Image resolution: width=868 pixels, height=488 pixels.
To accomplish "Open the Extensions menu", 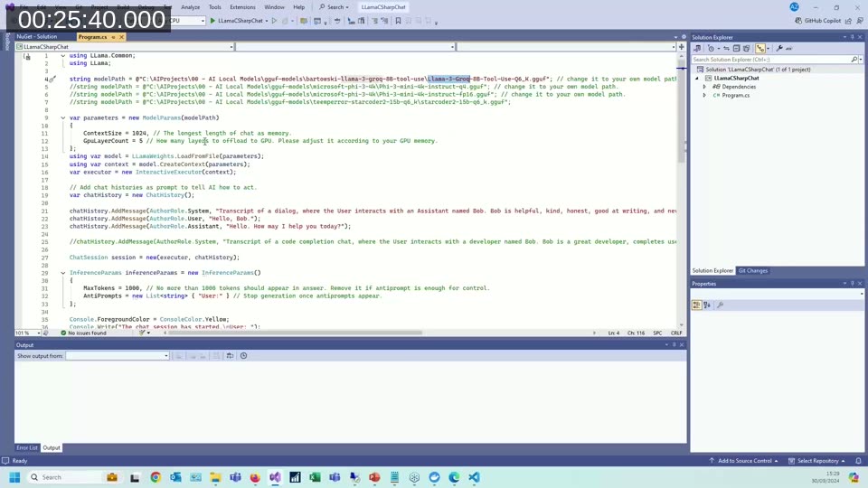I will pos(242,7).
